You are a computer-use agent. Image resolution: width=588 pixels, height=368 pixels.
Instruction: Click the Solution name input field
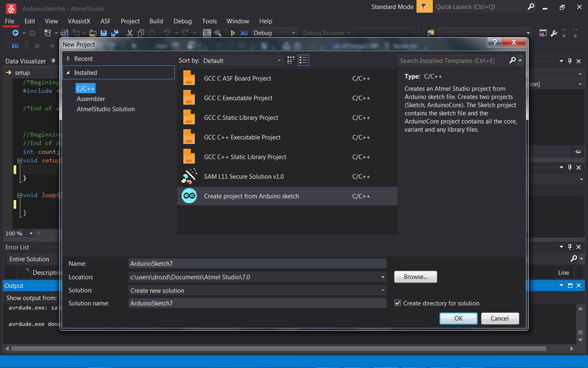[x=257, y=303]
